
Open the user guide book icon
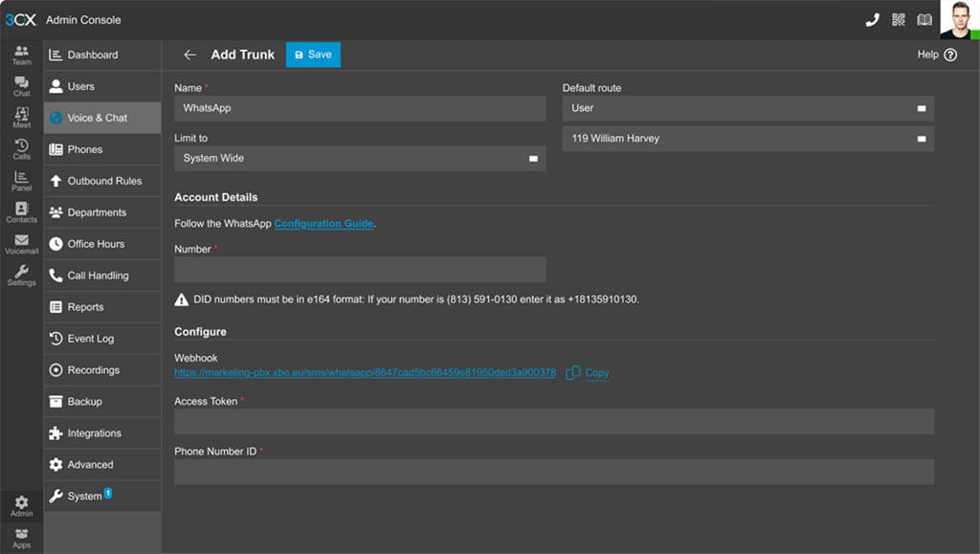[924, 19]
